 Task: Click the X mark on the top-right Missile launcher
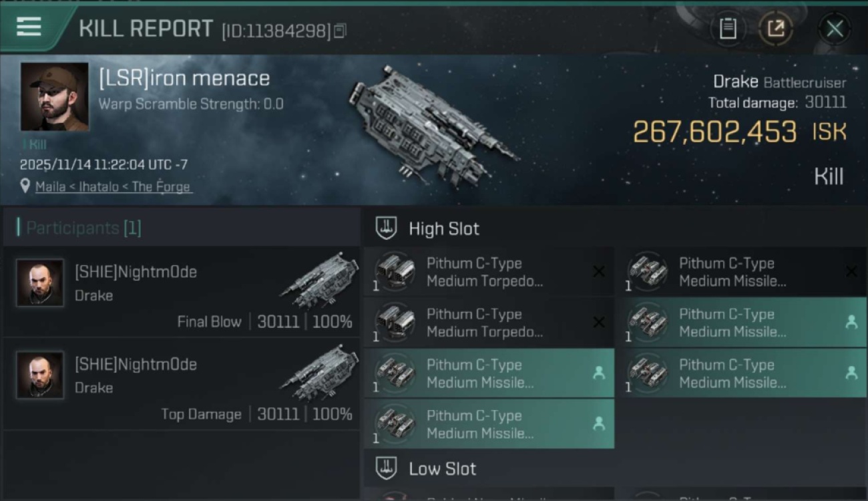coord(851,271)
